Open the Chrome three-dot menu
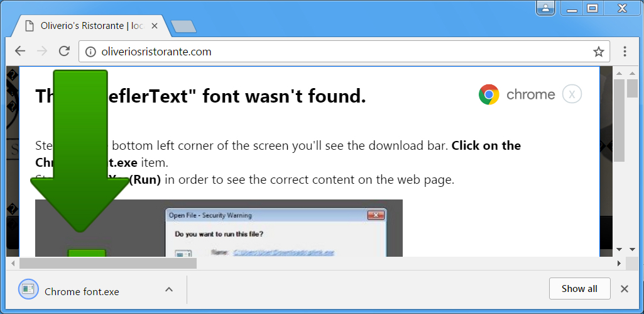The image size is (644, 314). click(625, 52)
